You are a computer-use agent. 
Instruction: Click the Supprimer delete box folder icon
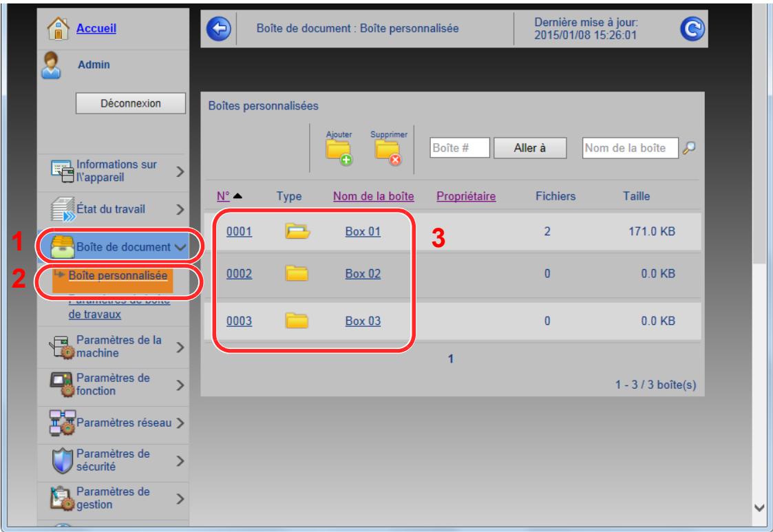point(388,151)
